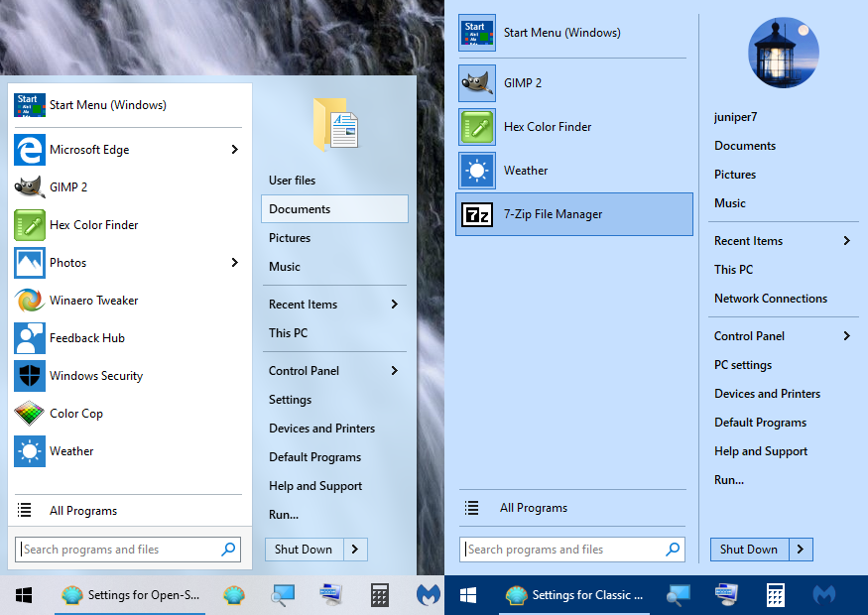The height and width of the screenshot is (615, 868).
Task: Expand Control Panel arrow in the light-themed menu
Action: coord(394,370)
